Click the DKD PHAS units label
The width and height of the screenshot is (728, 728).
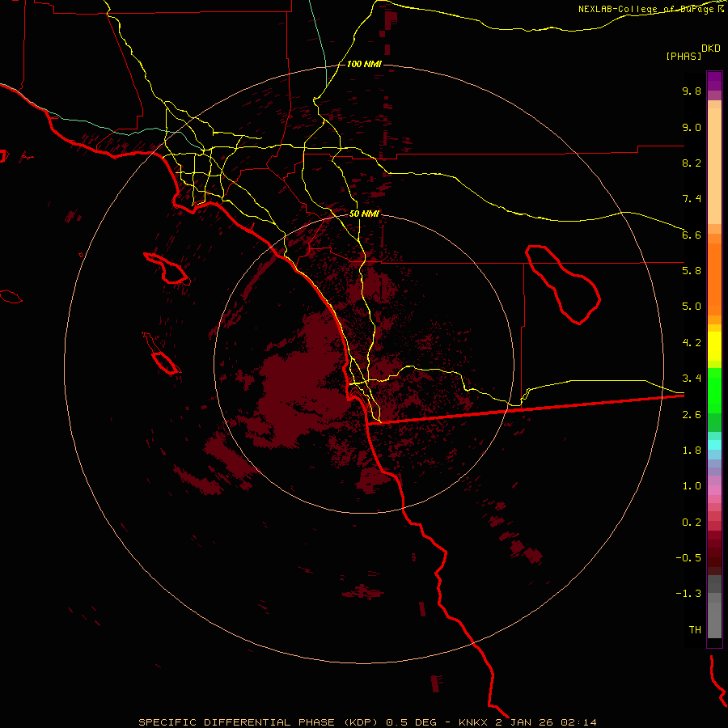click(x=693, y=52)
